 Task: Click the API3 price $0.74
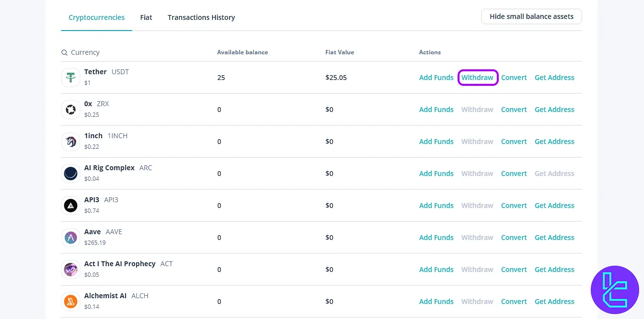(92, 211)
